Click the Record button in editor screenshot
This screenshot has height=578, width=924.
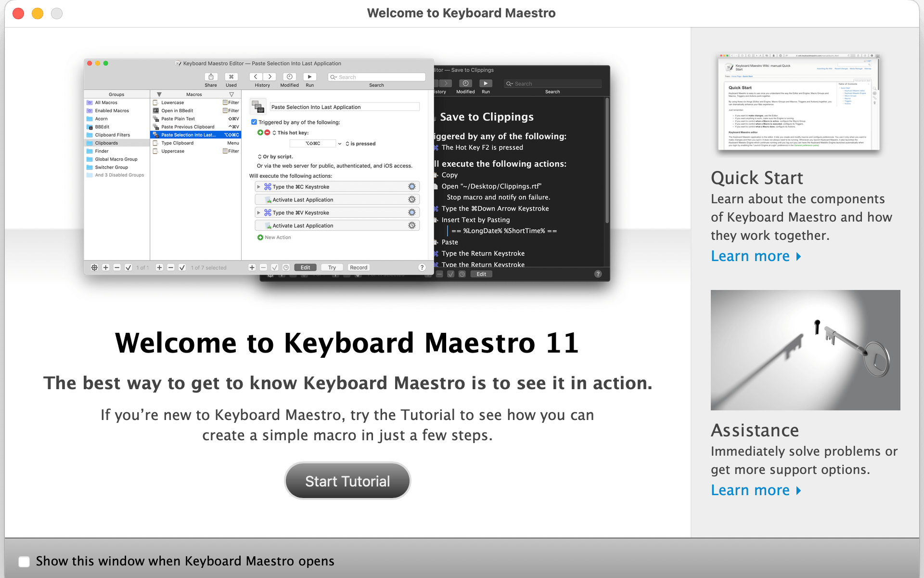[x=359, y=268]
